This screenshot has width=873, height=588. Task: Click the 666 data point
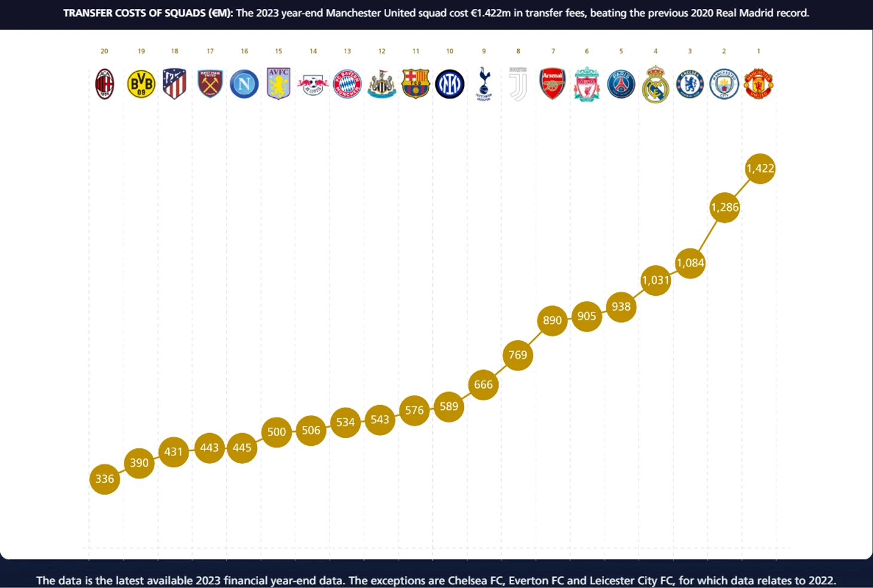pos(483,385)
